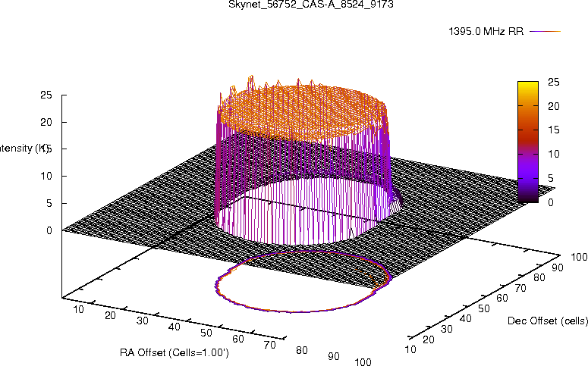
Task: Pick the RA Offset axis tick 50
Action: click(206, 333)
